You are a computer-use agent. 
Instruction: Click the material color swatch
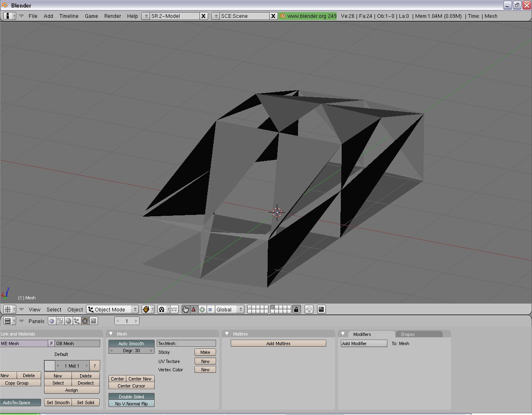click(49, 366)
